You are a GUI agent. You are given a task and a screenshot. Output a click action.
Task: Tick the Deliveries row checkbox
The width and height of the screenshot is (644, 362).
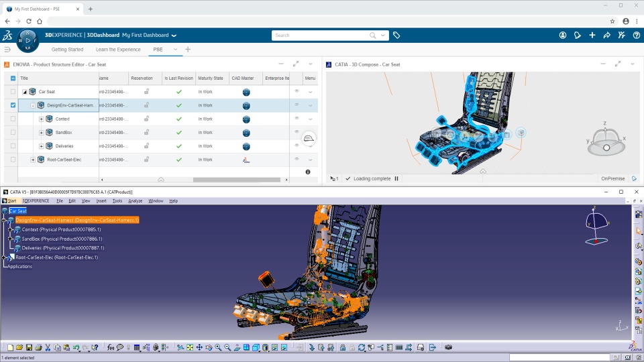(13, 145)
